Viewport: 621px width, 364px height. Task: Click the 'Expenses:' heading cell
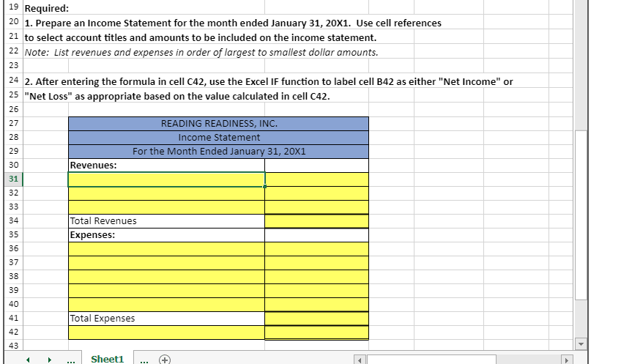click(x=166, y=235)
